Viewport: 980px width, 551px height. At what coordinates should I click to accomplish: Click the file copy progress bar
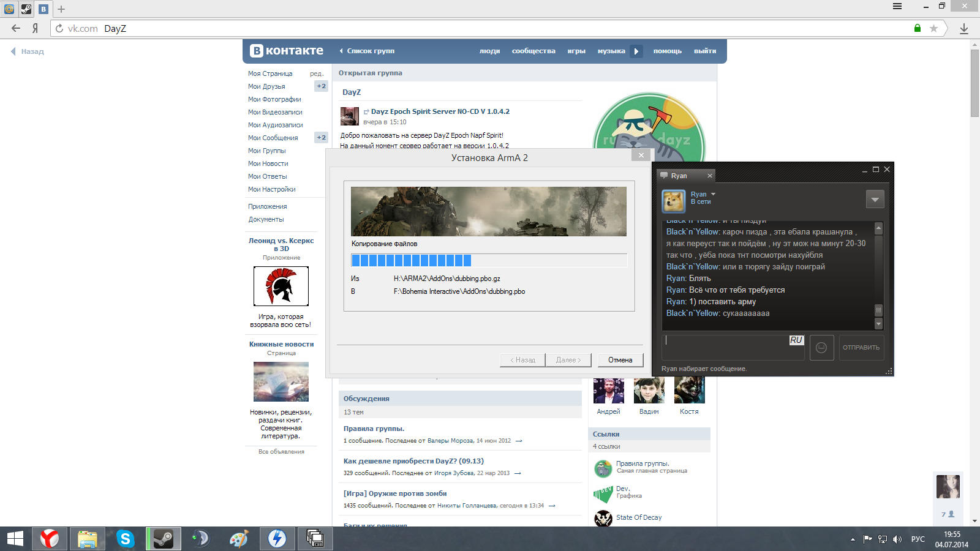(x=489, y=260)
